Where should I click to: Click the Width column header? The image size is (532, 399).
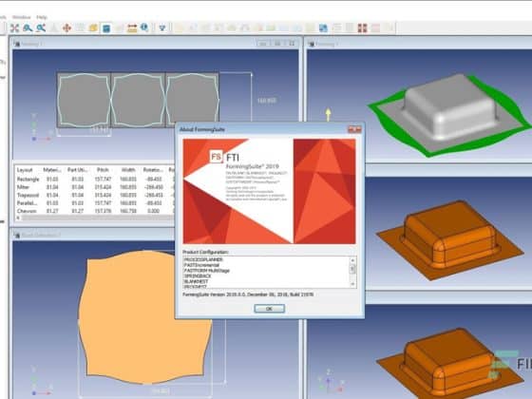[x=128, y=170]
